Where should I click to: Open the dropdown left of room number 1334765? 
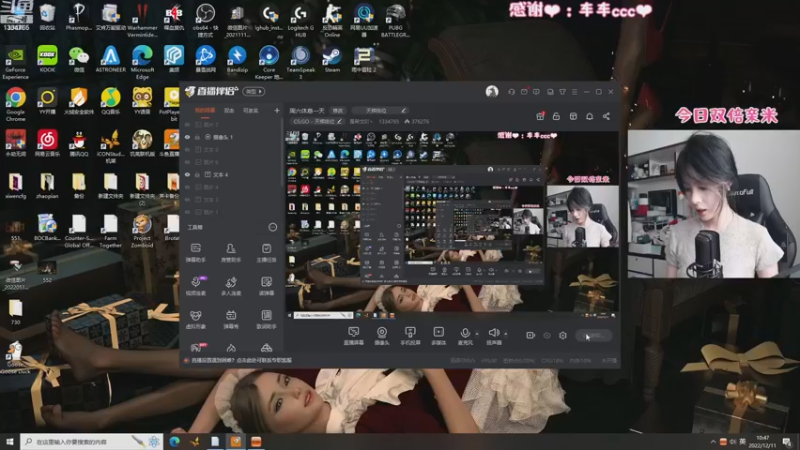[x=360, y=121]
